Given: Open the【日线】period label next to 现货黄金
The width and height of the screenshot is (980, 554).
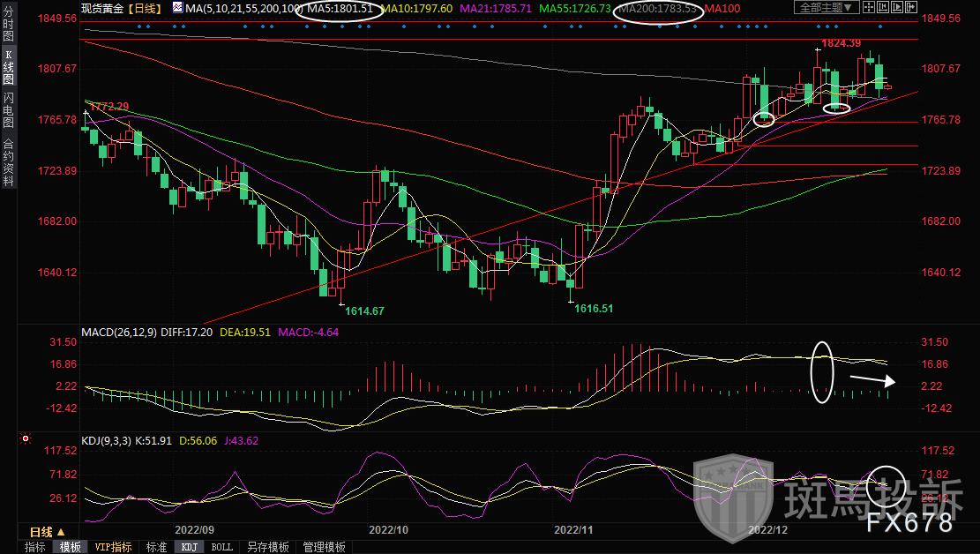Looking at the screenshot, I should [144, 8].
